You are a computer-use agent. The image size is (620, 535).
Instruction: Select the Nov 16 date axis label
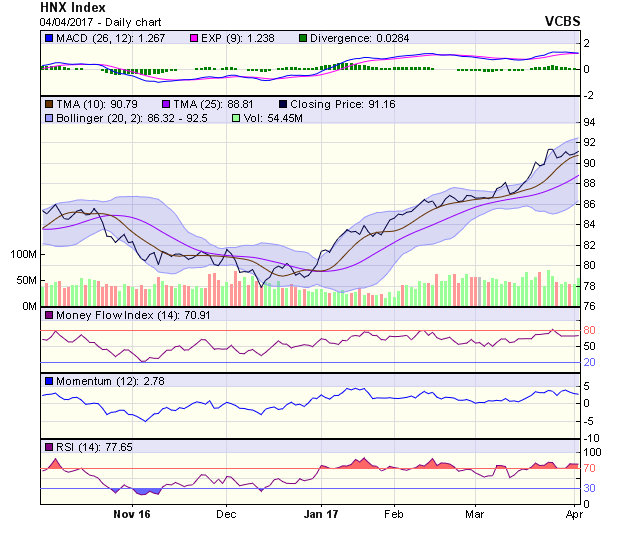coord(131,515)
